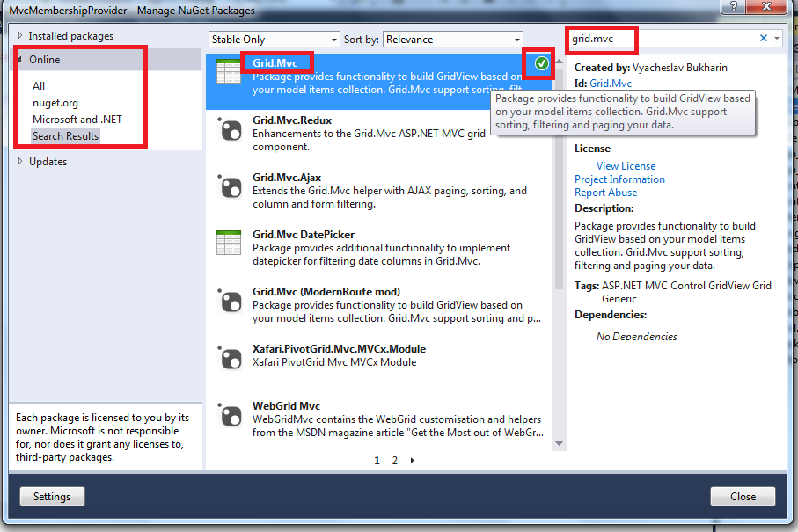This screenshot has width=798, height=532.
Task: Click the Settings button
Action: coord(52,497)
